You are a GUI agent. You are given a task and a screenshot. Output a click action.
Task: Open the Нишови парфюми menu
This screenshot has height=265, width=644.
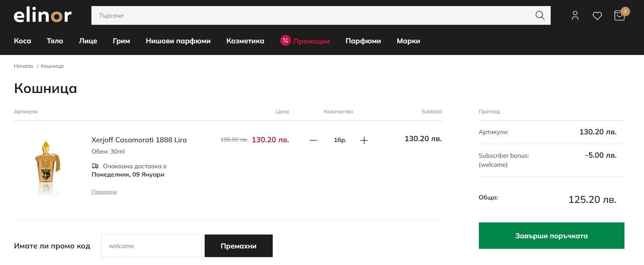click(x=178, y=41)
